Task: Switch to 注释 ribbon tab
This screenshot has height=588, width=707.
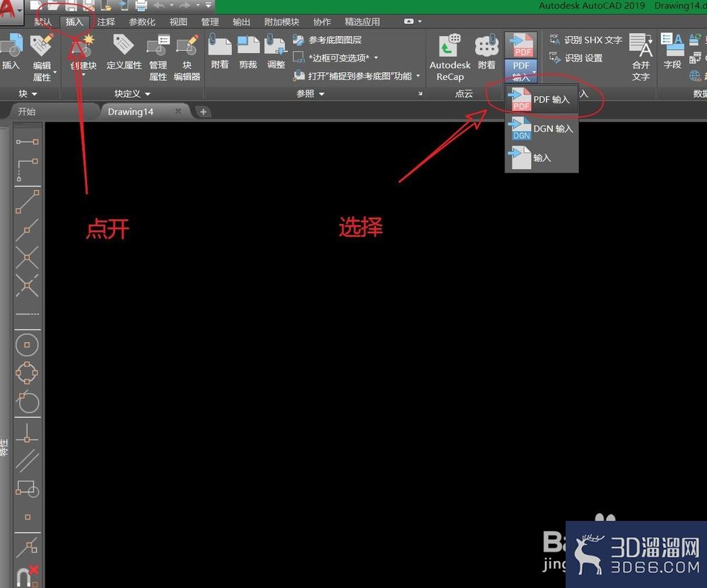Action: coord(106,22)
